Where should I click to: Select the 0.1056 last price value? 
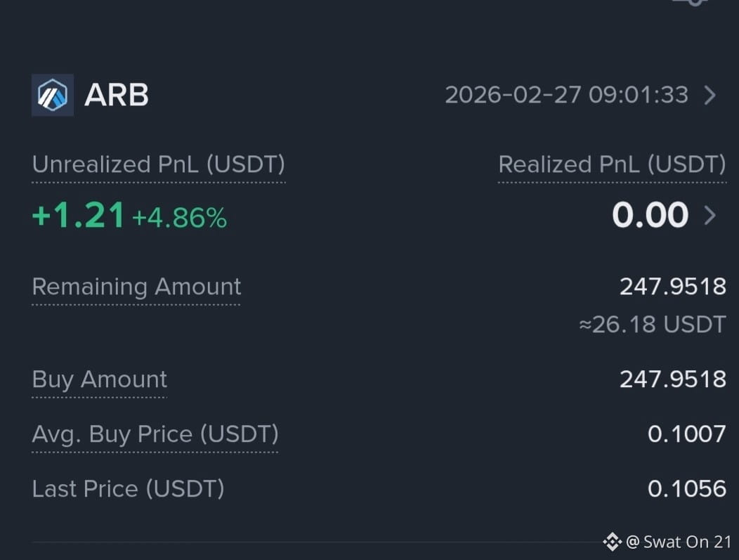tap(687, 489)
